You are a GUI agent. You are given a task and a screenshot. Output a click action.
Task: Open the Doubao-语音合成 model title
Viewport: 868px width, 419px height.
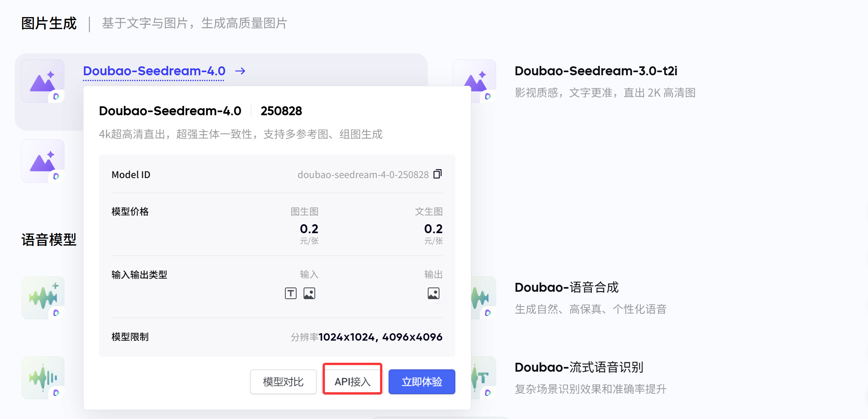point(567,287)
